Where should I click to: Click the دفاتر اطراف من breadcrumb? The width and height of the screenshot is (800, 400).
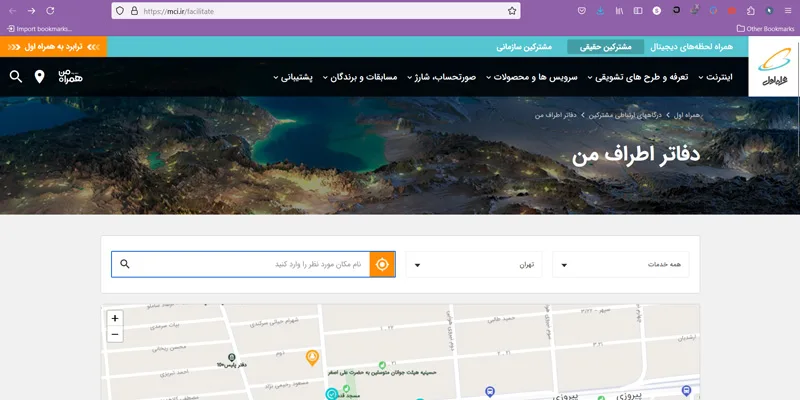pos(555,115)
